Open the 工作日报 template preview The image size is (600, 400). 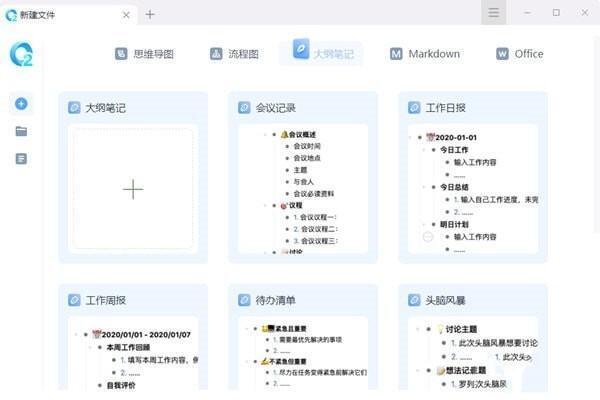click(x=473, y=189)
